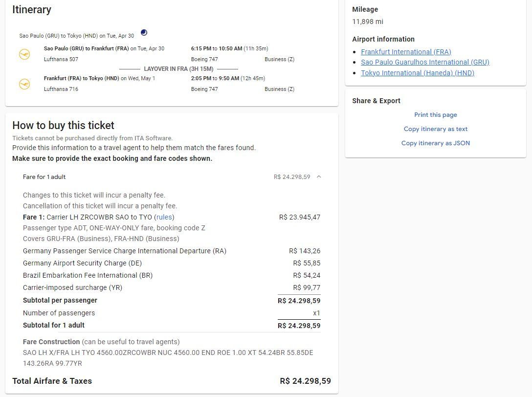Click Print this page
Viewport: 532px width, 397px height.
(x=435, y=115)
